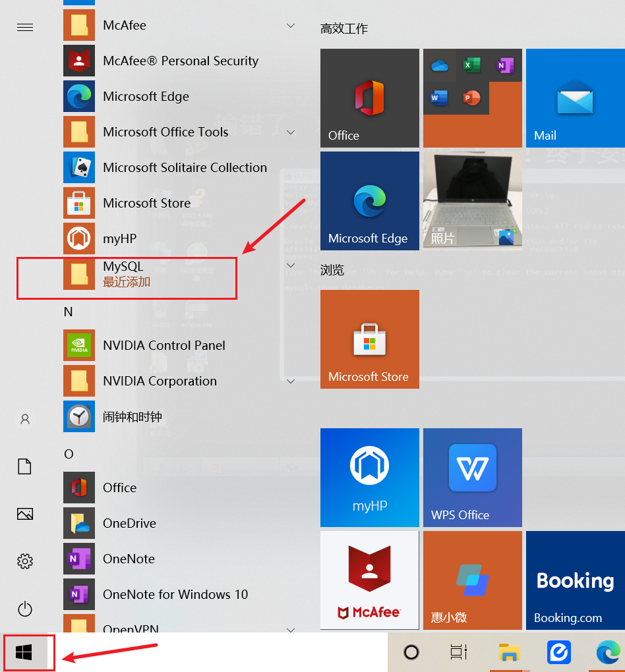This screenshot has width=625, height=672.
Task: Open the blue browser icon on taskbar
Action: [x=559, y=652]
